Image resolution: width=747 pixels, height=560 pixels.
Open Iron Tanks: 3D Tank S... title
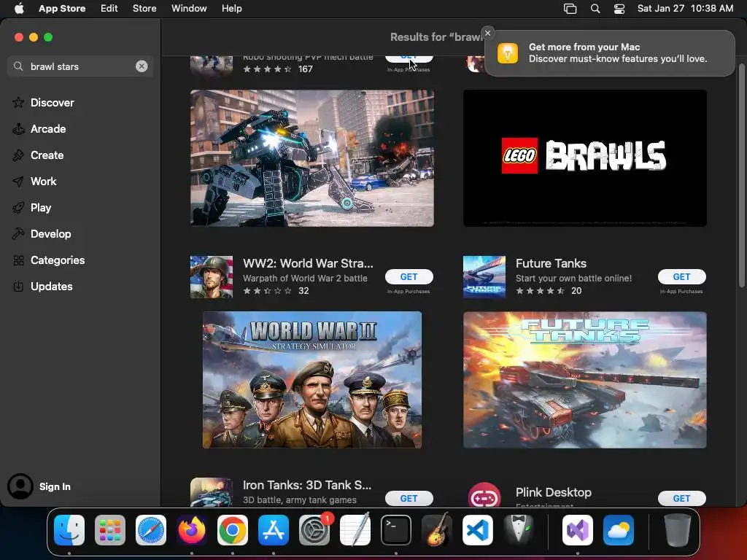pos(307,485)
